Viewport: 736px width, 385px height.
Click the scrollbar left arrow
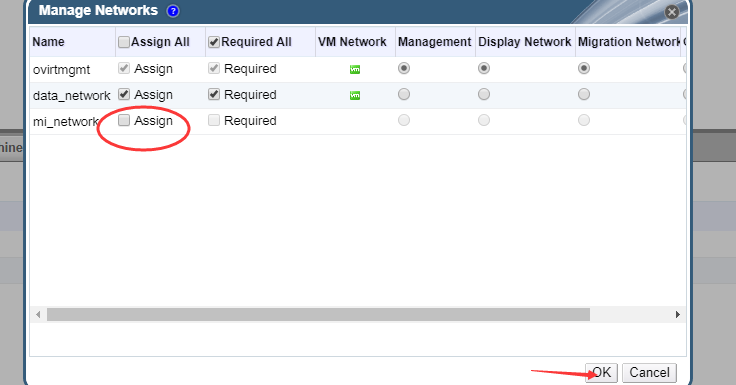[38, 315]
